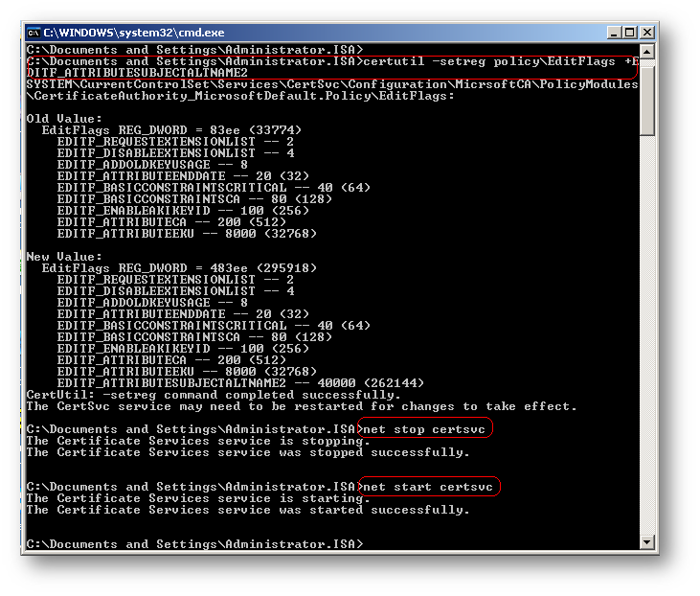
Task: Click the EDITF_ATTRIBUTESUBJECTALTNAME2 -- 40000 line
Action: 239,382
